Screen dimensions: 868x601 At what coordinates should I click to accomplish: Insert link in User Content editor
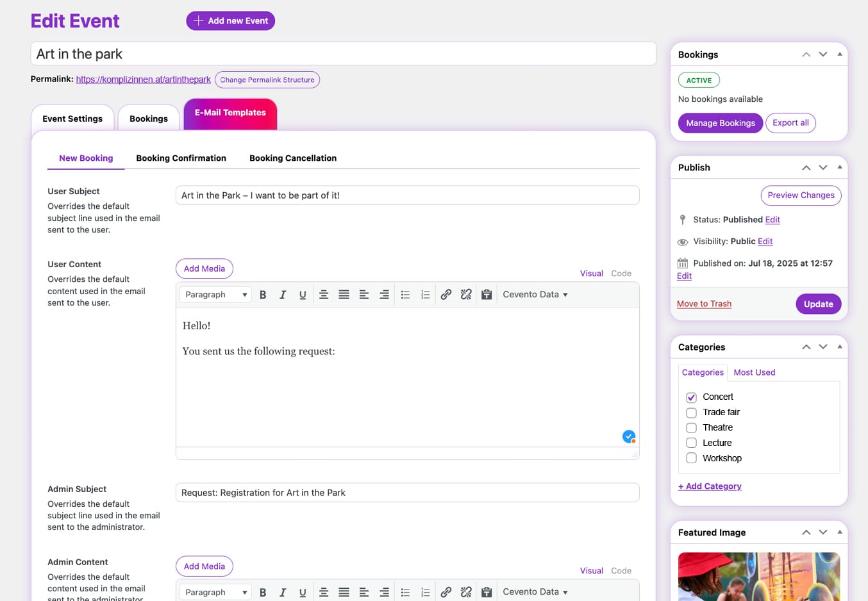click(446, 295)
